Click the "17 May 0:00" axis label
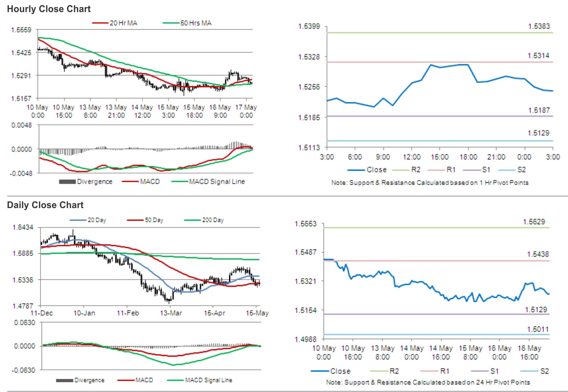This screenshot has height=392, width=568. pyautogui.click(x=246, y=111)
